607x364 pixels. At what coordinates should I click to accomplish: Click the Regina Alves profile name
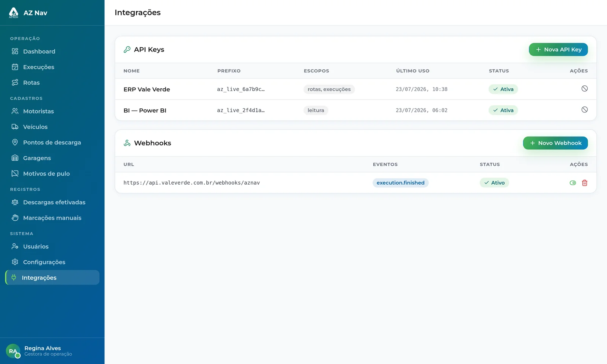(x=42, y=348)
